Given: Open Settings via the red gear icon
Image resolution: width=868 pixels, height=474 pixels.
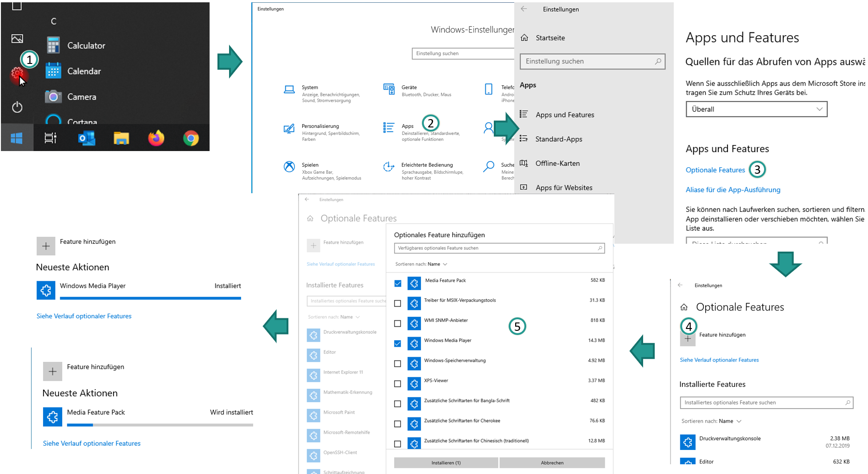Looking at the screenshot, I should tap(17, 73).
